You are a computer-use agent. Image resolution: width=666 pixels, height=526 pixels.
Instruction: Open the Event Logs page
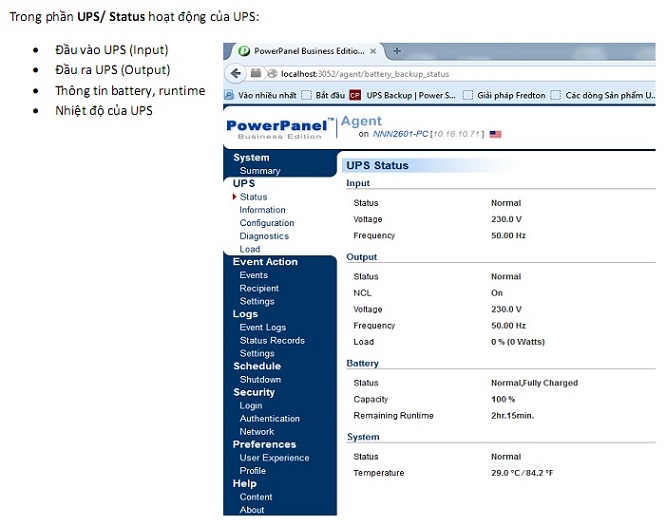(262, 327)
